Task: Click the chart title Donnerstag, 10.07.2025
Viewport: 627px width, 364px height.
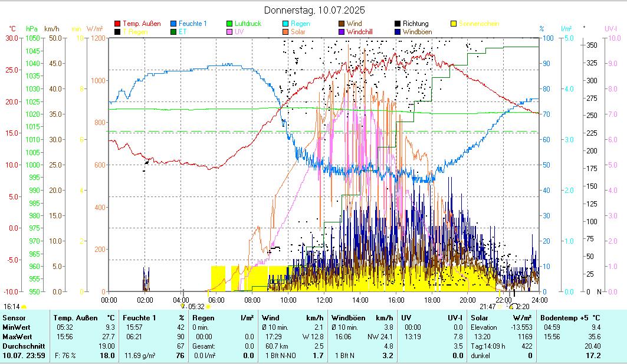Action: [314, 10]
